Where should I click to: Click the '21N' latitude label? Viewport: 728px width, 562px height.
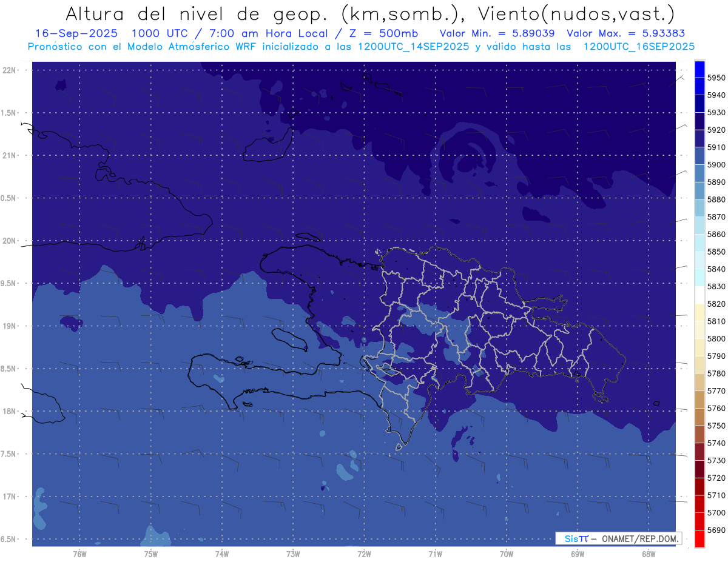pyautogui.click(x=10, y=156)
